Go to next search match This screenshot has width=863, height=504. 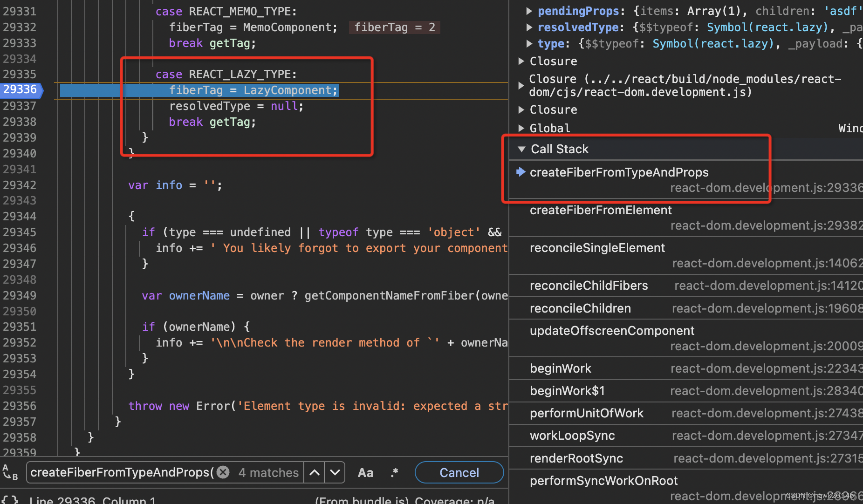[335, 472]
